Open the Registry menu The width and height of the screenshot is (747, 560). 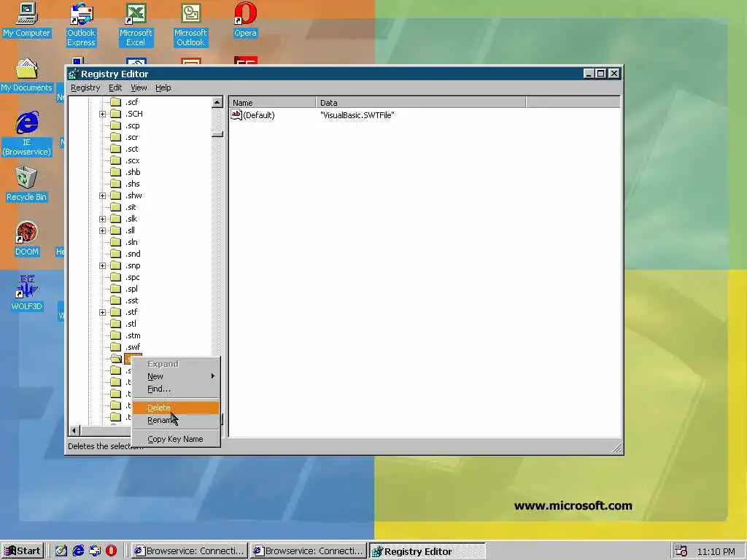[85, 87]
